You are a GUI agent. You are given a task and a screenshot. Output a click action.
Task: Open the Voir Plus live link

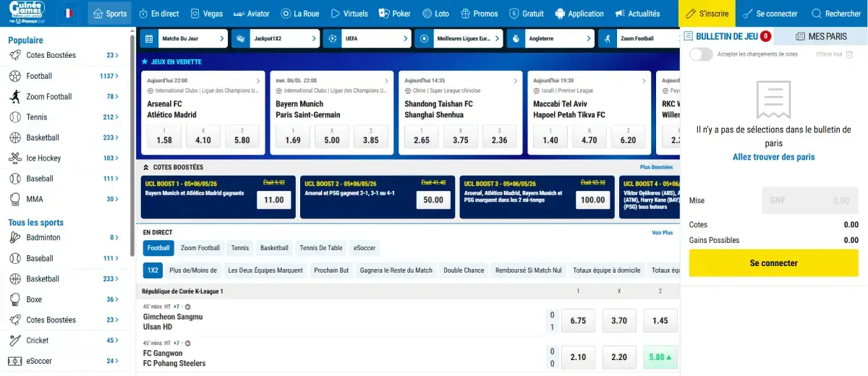pos(663,233)
